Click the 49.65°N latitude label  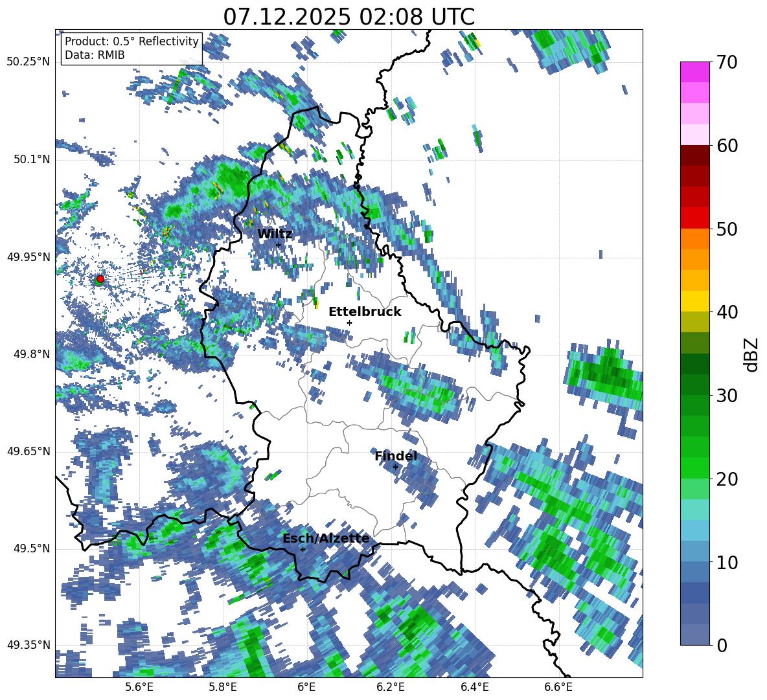pos(29,451)
